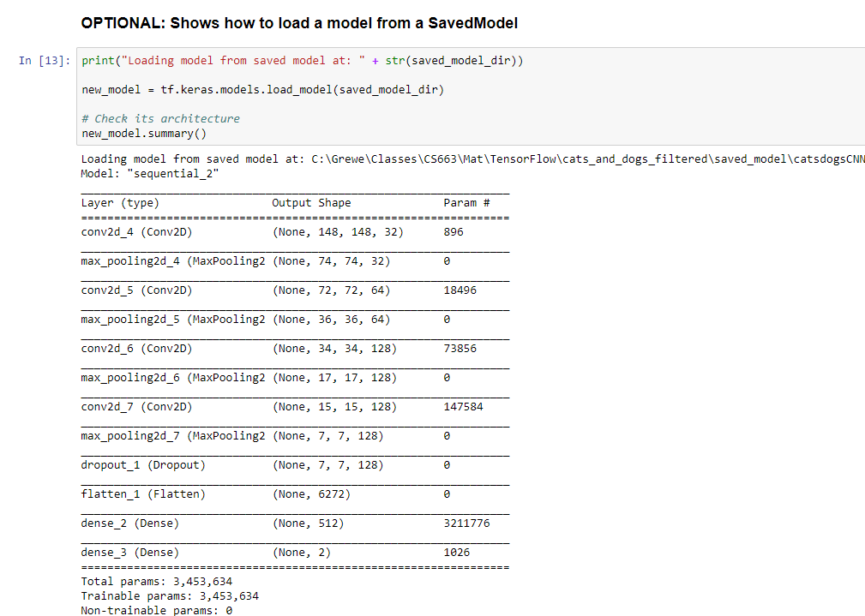
Task: Click the conv2d_4 (Conv2D) layer row
Action: coord(135,232)
